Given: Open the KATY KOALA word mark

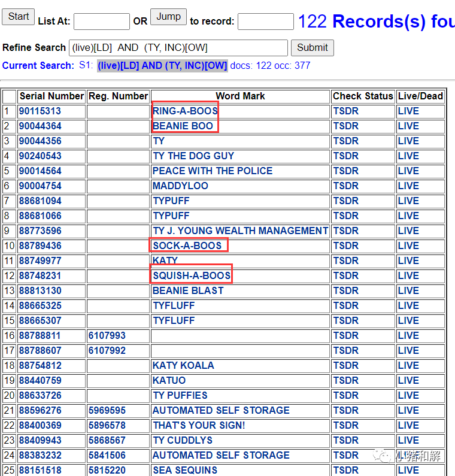Looking at the screenshot, I should coord(183,365).
